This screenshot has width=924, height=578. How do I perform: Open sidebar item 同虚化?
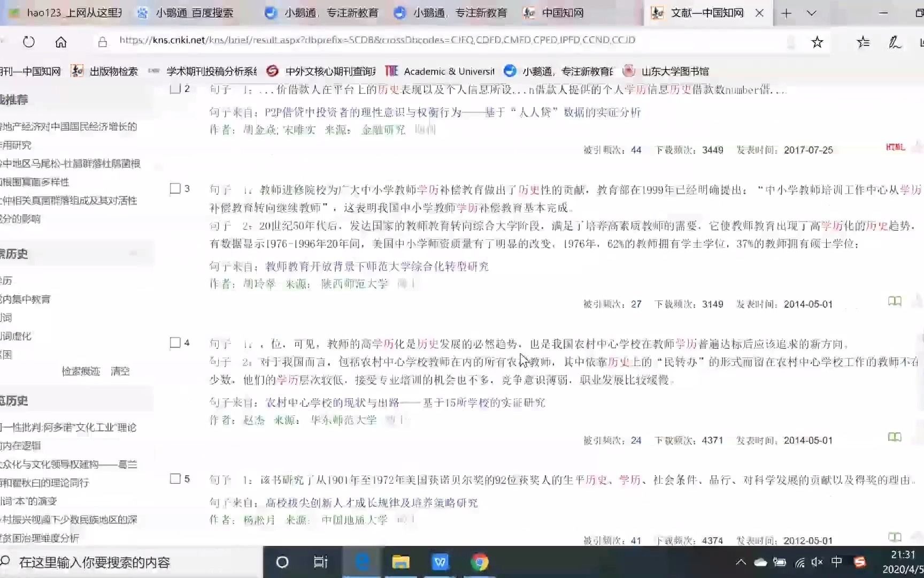[x=16, y=336]
